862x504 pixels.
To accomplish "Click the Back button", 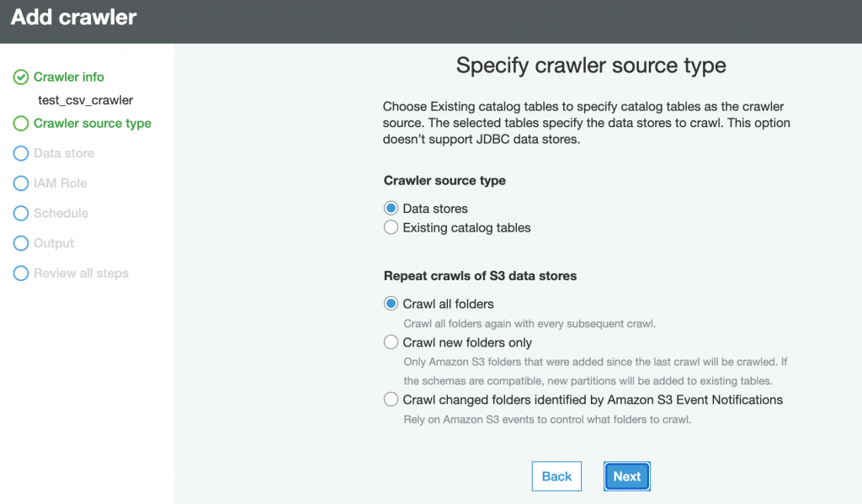I will tap(556, 476).
